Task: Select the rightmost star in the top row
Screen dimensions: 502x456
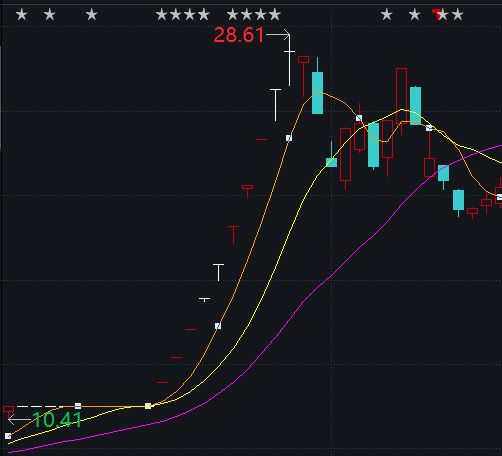Action: click(457, 15)
